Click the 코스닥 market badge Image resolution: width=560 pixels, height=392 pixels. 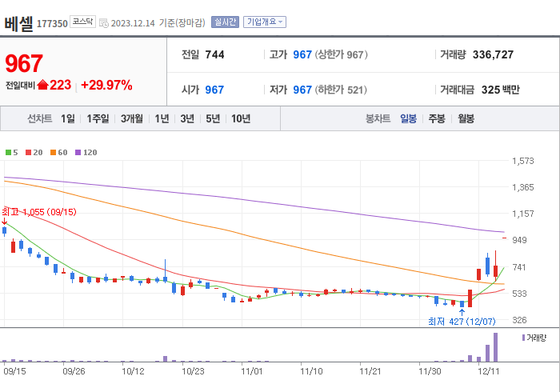tap(82, 22)
